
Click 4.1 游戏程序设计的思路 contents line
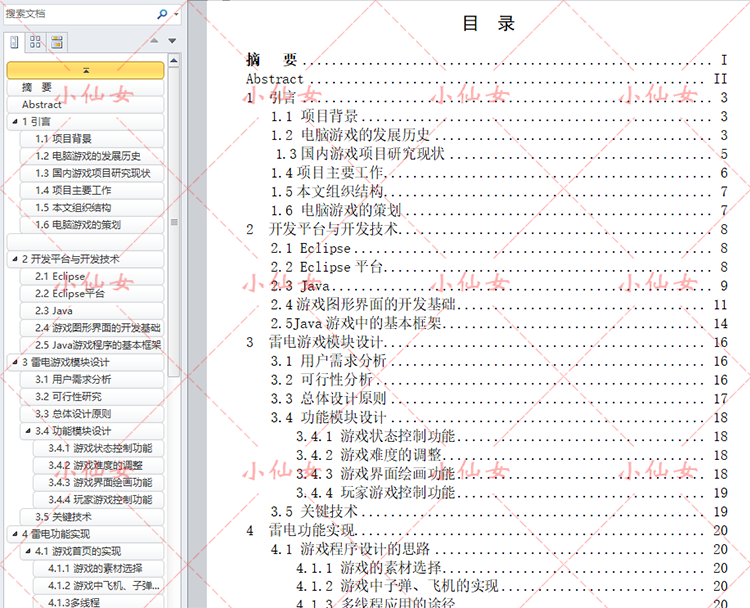(x=499, y=549)
